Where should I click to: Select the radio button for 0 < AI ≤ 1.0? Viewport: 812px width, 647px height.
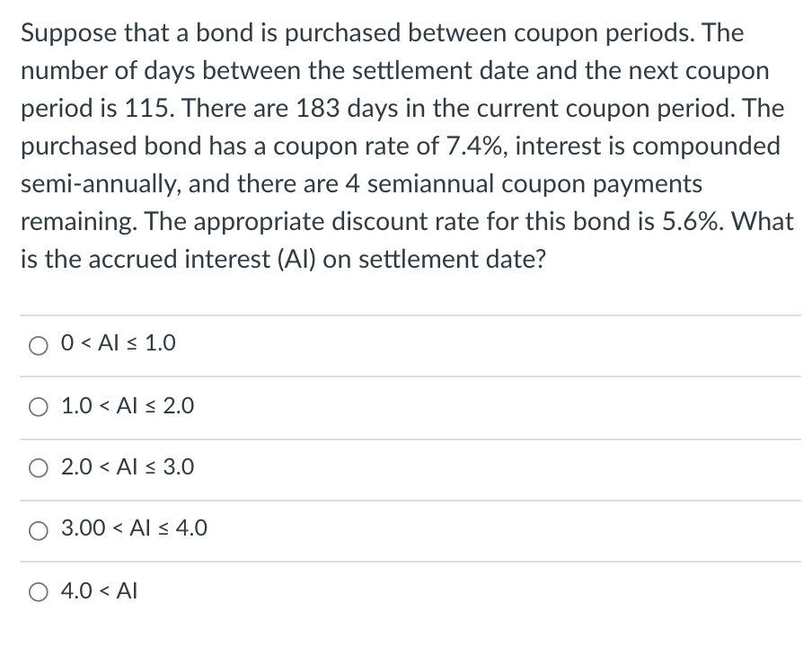(x=38, y=344)
